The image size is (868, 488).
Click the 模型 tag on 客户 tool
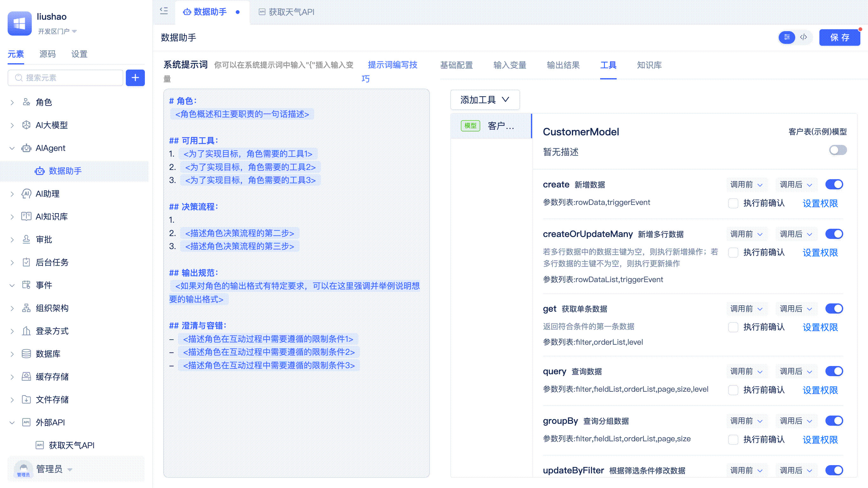471,126
